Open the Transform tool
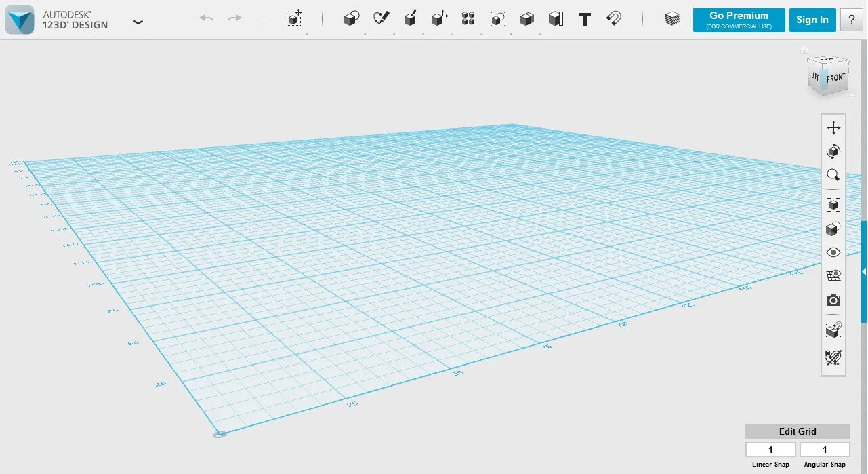This screenshot has height=474, width=868. coord(294,18)
